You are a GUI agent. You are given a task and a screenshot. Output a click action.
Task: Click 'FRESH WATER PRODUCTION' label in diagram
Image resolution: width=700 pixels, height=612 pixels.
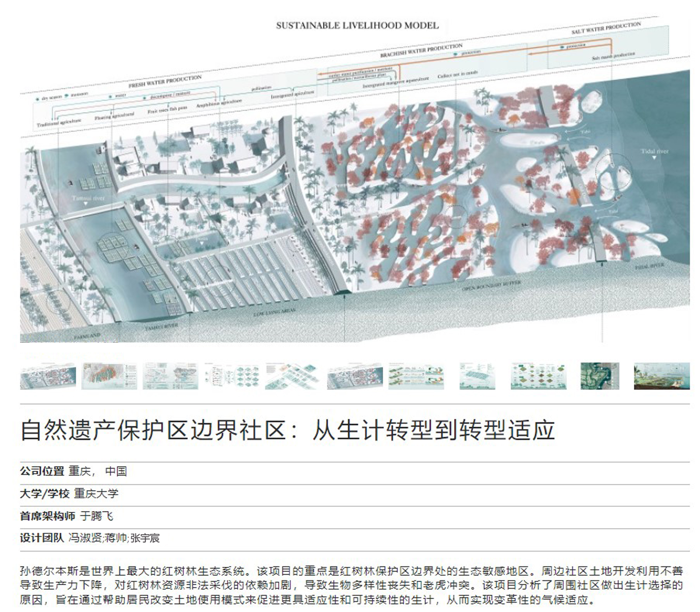tap(165, 82)
